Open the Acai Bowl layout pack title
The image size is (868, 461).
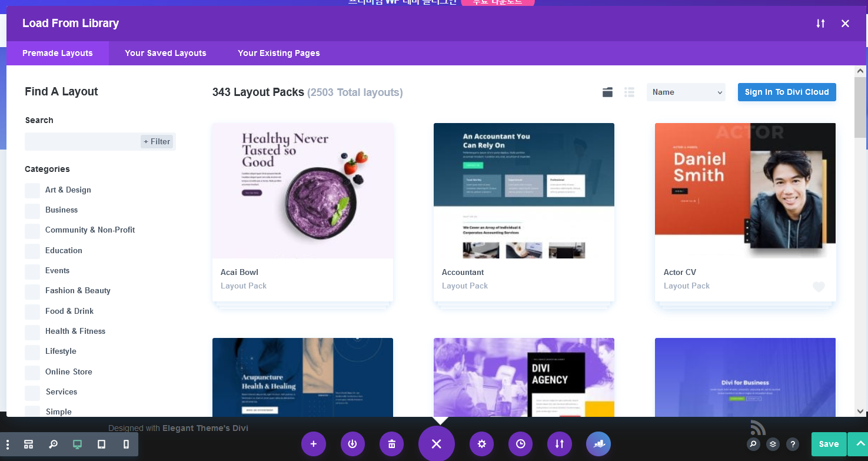(240, 272)
